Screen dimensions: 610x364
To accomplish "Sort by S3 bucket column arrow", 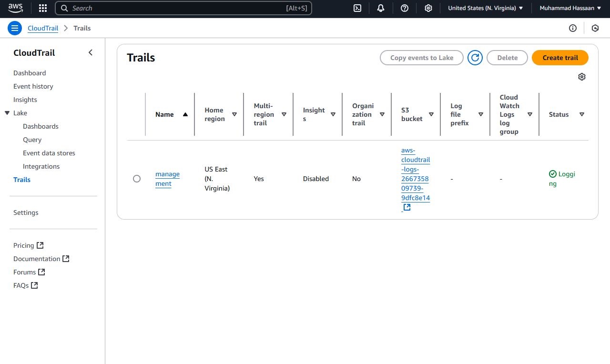I will click(x=431, y=114).
